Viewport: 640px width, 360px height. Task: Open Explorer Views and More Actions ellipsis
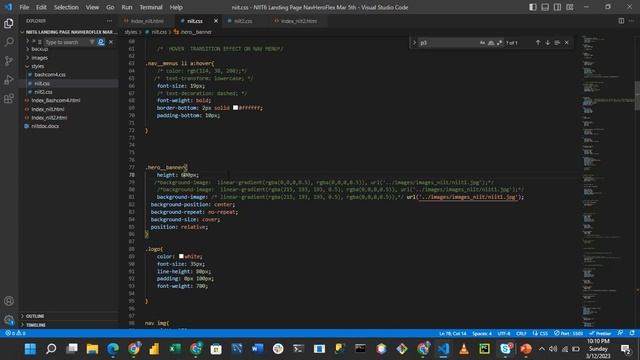coord(109,21)
